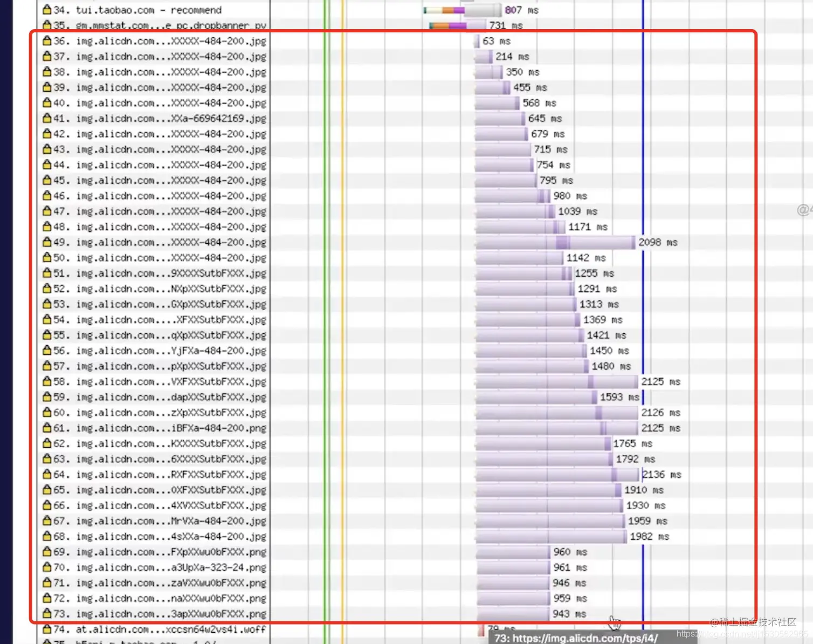Click the '1039 ms' timing label
The height and width of the screenshot is (644, 813).
tap(577, 211)
